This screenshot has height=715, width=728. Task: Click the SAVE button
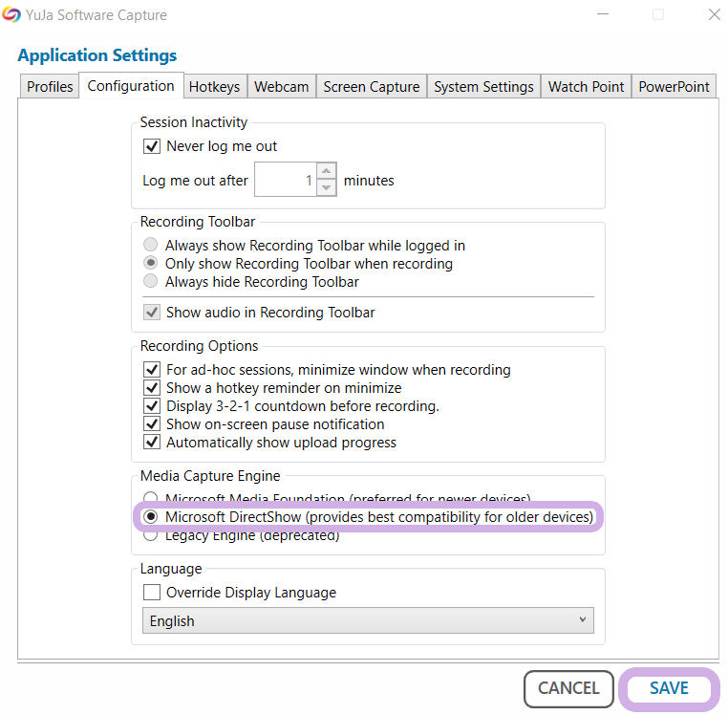pyautogui.click(x=669, y=688)
